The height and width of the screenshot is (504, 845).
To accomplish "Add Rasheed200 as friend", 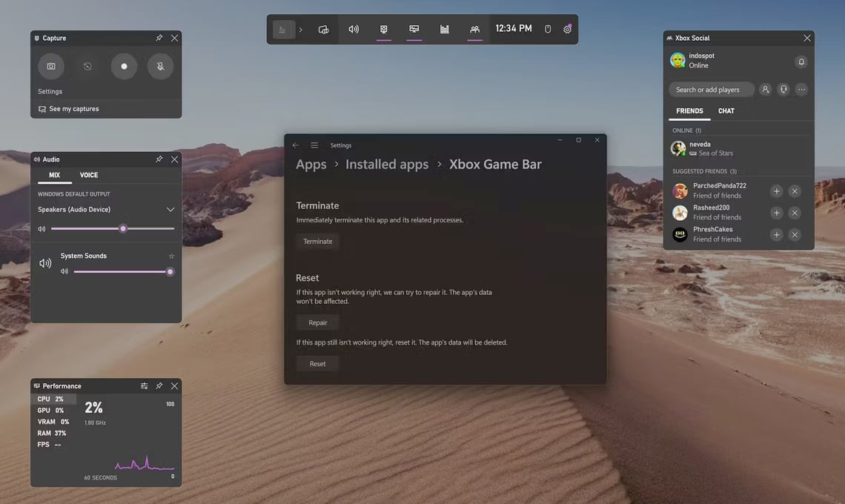I will click(777, 213).
